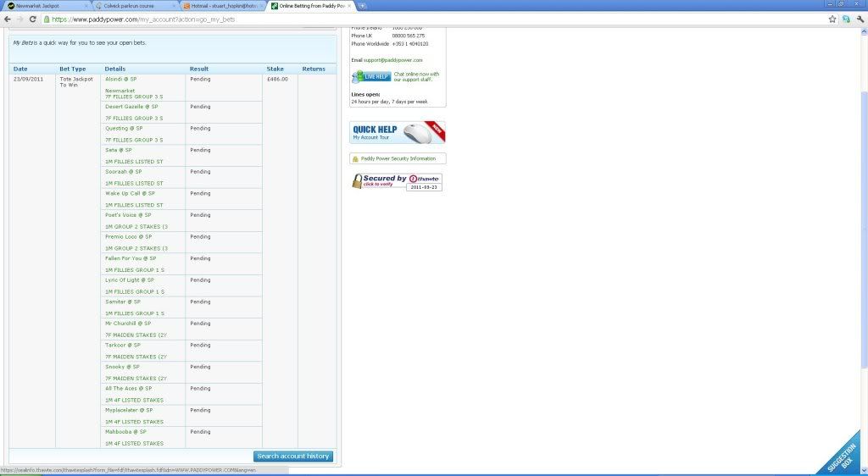This screenshot has height=476, width=868.
Task: Select the Alsindi @ SP selection
Action: tap(120, 79)
